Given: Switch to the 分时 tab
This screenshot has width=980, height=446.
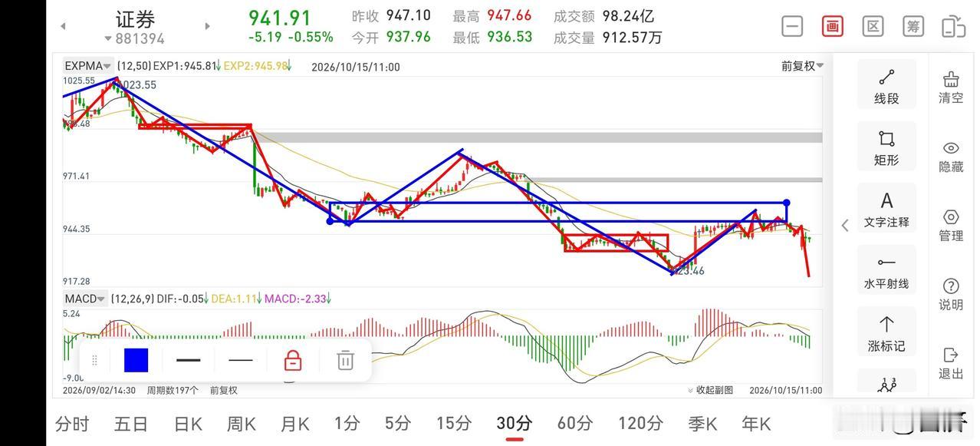Looking at the screenshot, I should [73, 423].
